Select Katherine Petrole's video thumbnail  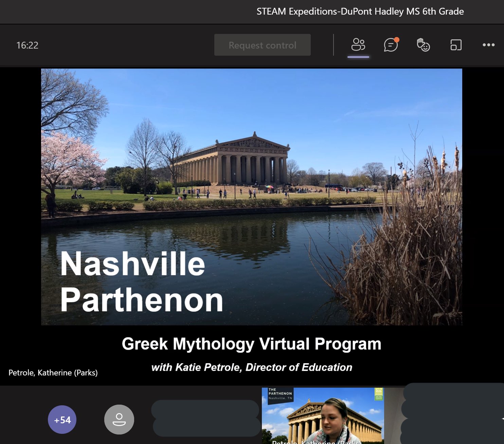pyautogui.click(x=323, y=416)
